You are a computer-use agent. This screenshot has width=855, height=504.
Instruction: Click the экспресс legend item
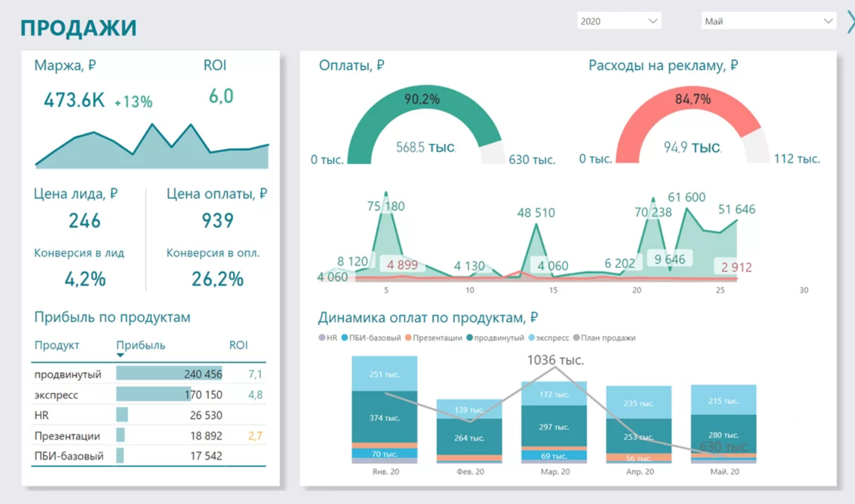click(x=548, y=338)
